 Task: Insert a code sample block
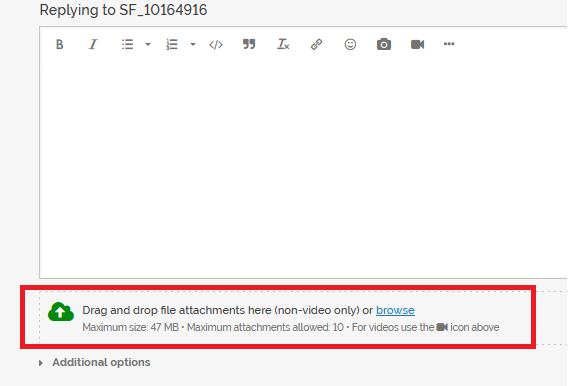[x=216, y=45]
